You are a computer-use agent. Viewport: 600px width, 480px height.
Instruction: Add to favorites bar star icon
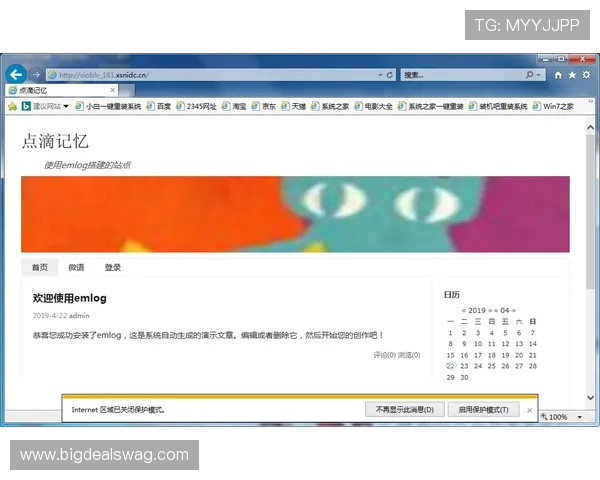12,106
